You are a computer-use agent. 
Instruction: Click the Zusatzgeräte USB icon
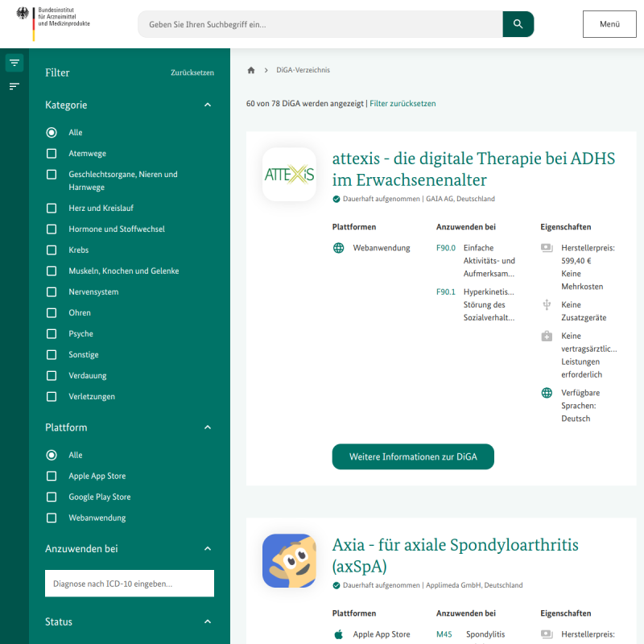pos(547,305)
